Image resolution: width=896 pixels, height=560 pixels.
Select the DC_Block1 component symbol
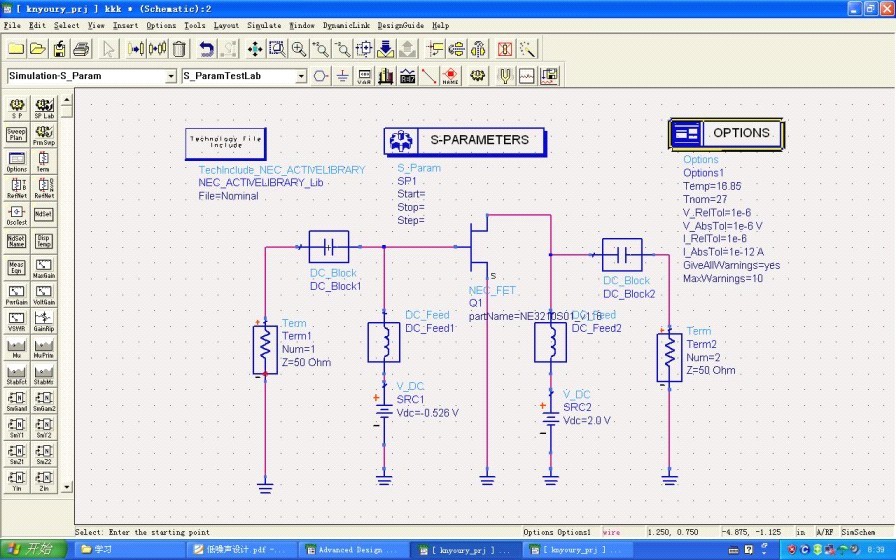pyautogui.click(x=329, y=247)
